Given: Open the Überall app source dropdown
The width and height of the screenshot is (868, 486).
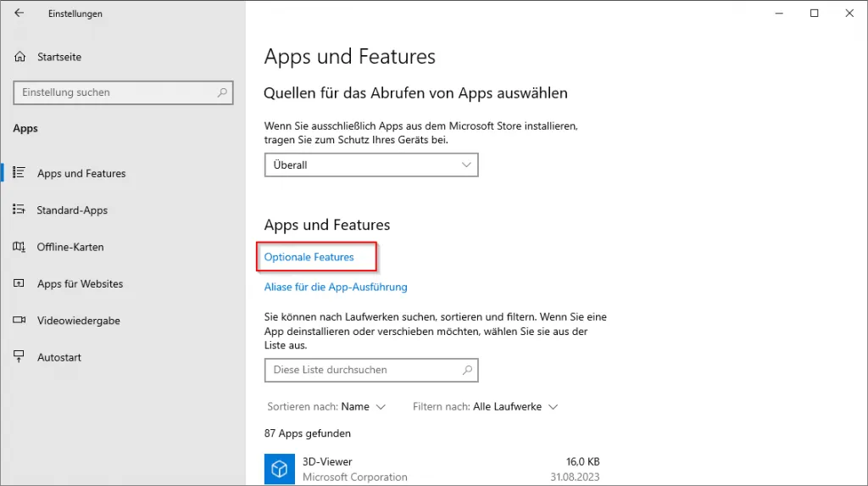Looking at the screenshot, I should [x=371, y=165].
